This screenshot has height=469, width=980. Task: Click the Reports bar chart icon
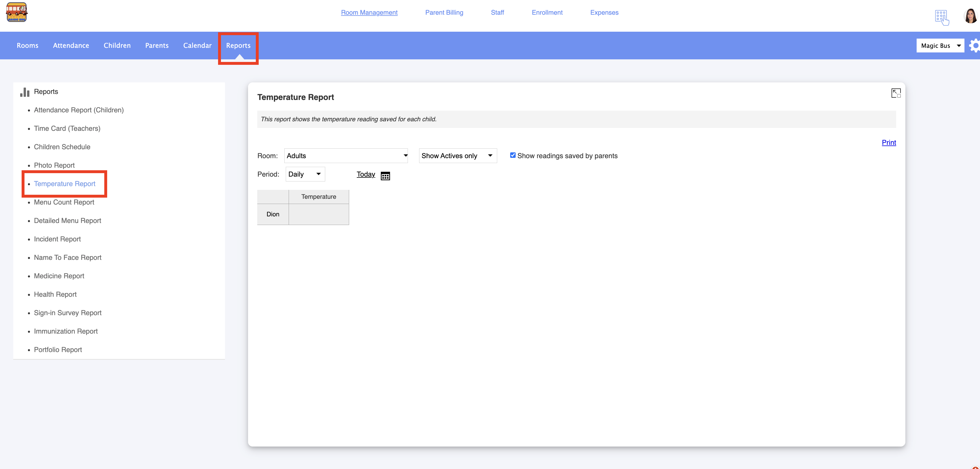25,92
